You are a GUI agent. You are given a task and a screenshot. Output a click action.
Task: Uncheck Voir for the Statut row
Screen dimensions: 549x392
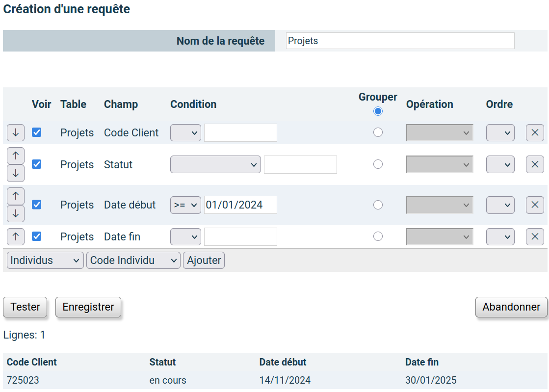coord(36,164)
